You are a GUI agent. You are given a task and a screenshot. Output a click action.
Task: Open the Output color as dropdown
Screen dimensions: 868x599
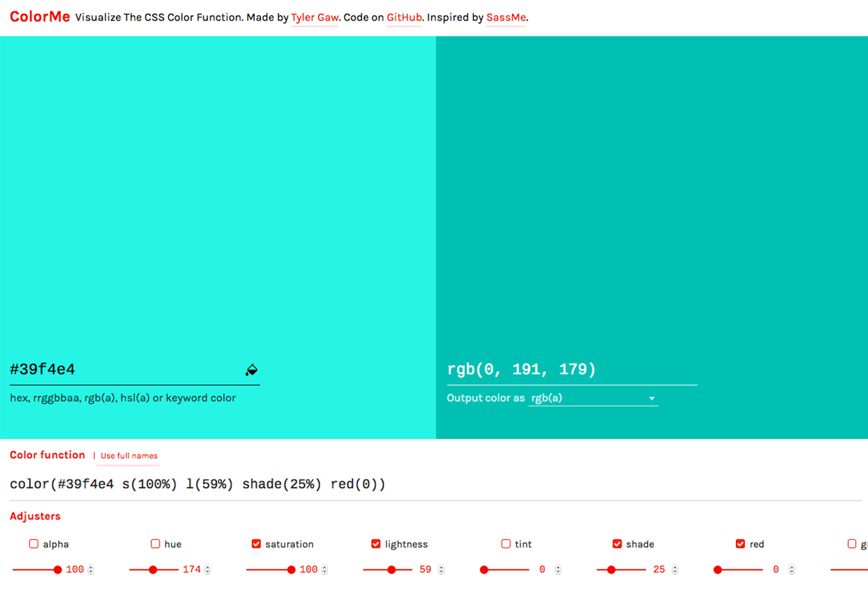coord(593,398)
